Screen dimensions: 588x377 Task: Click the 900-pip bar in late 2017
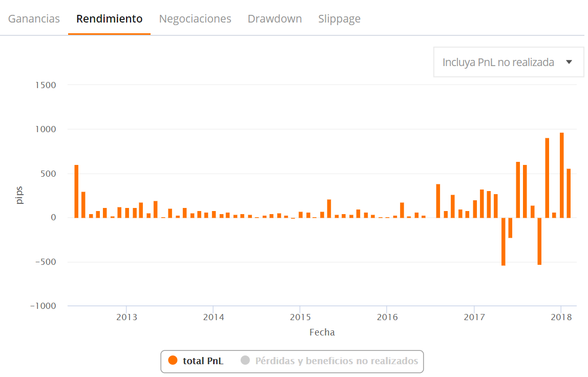[547, 178]
